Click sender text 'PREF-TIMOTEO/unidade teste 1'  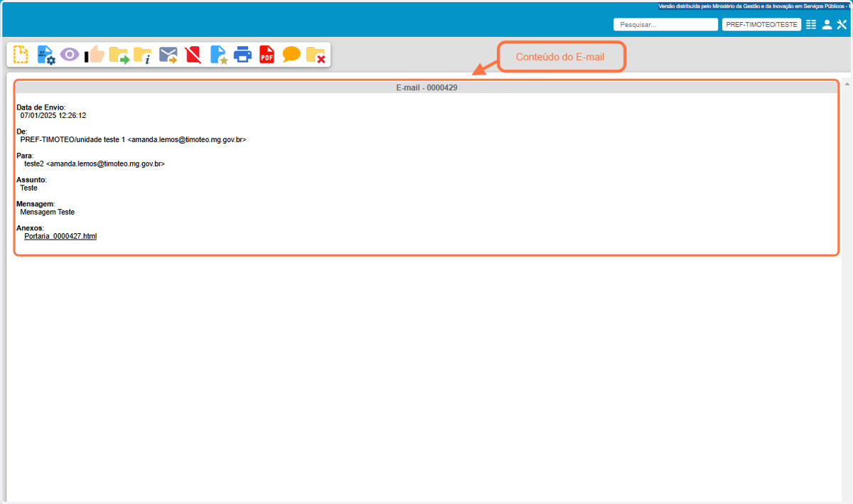coord(73,139)
